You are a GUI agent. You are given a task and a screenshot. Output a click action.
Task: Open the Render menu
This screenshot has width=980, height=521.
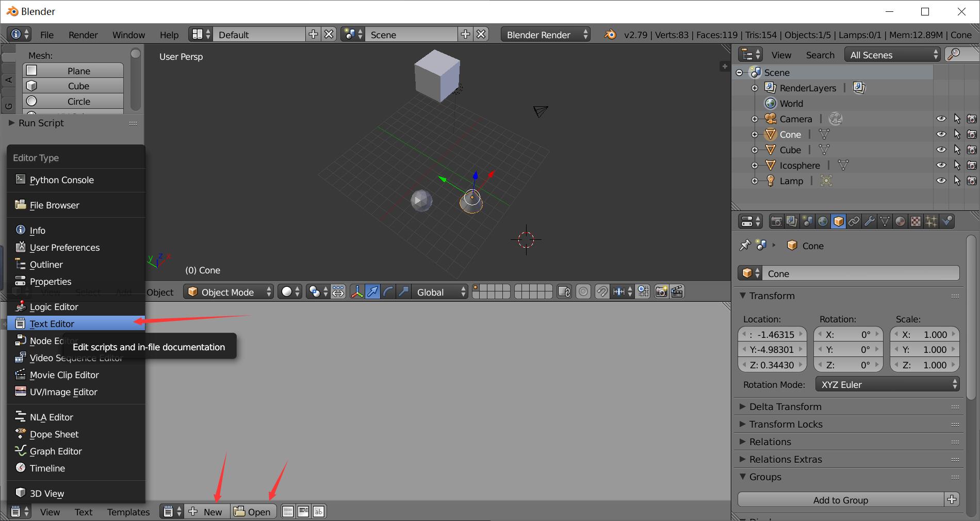pyautogui.click(x=83, y=35)
